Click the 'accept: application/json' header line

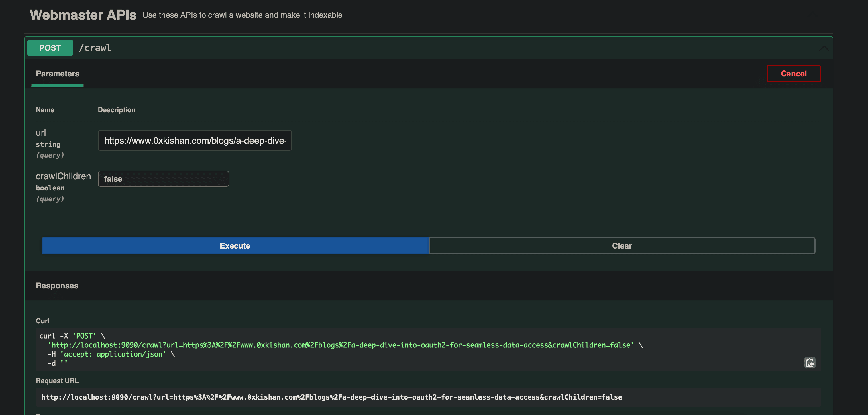[111, 354]
